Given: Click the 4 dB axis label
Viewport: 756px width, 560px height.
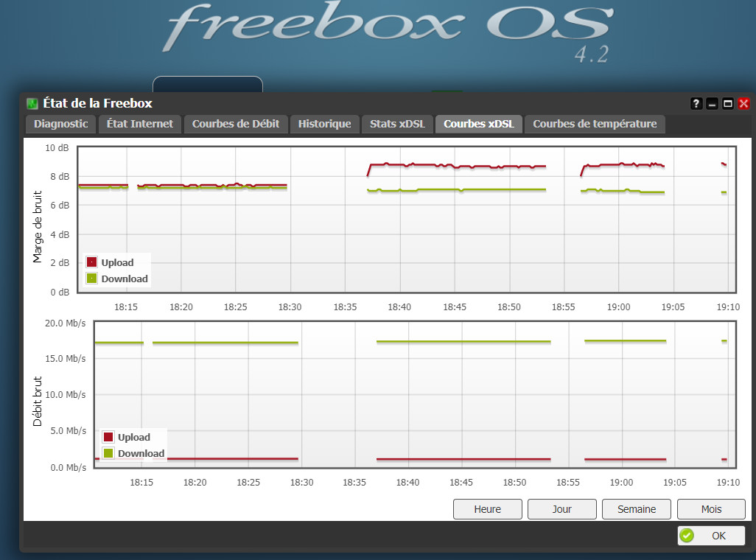Looking at the screenshot, I should 60,234.
